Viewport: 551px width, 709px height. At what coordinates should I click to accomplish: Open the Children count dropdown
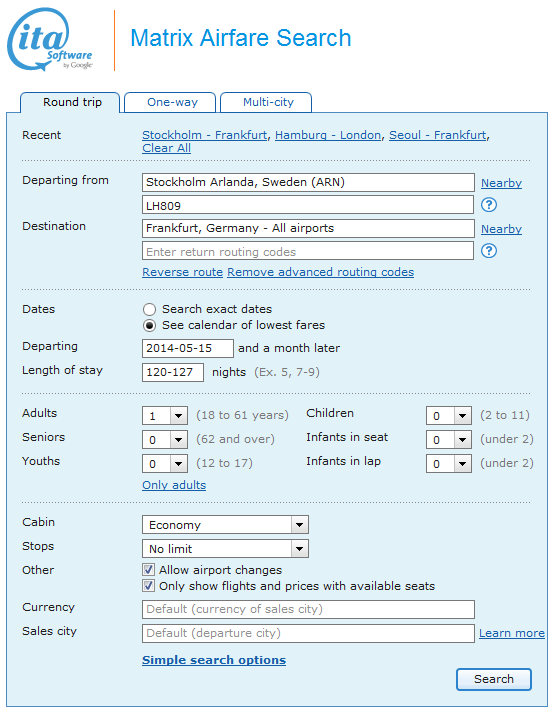[449, 416]
